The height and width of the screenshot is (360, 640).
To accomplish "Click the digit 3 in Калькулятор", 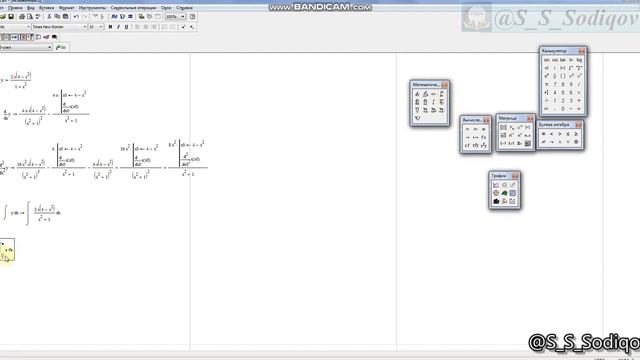I will [571, 100].
